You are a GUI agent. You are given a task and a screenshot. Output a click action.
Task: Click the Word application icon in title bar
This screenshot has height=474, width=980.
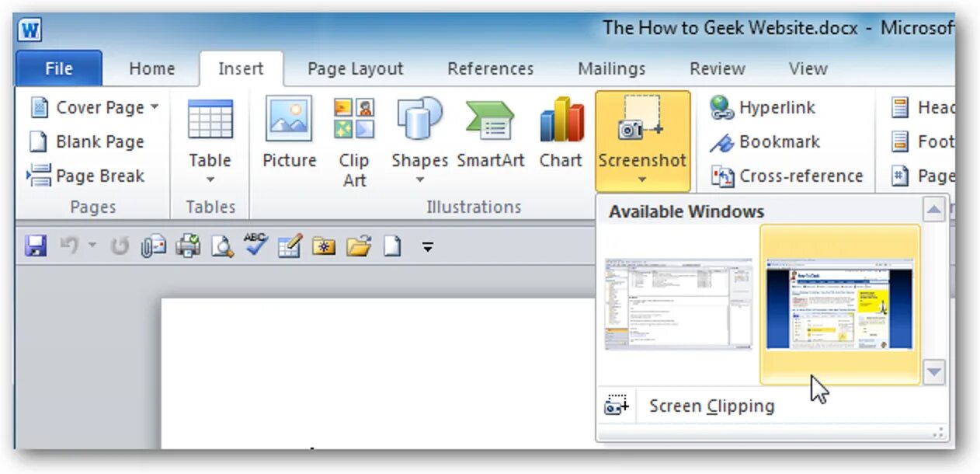pos(30,32)
